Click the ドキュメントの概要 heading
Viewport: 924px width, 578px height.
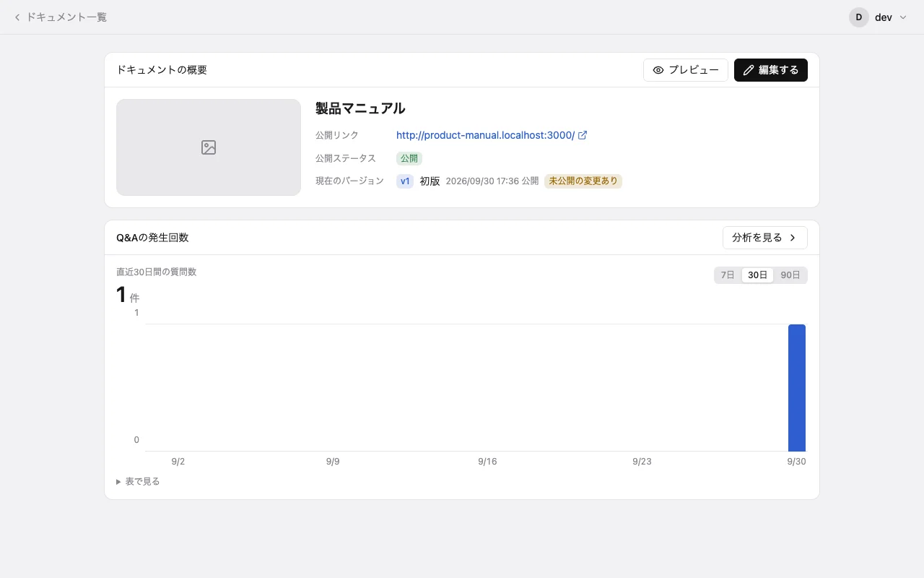[162, 70]
